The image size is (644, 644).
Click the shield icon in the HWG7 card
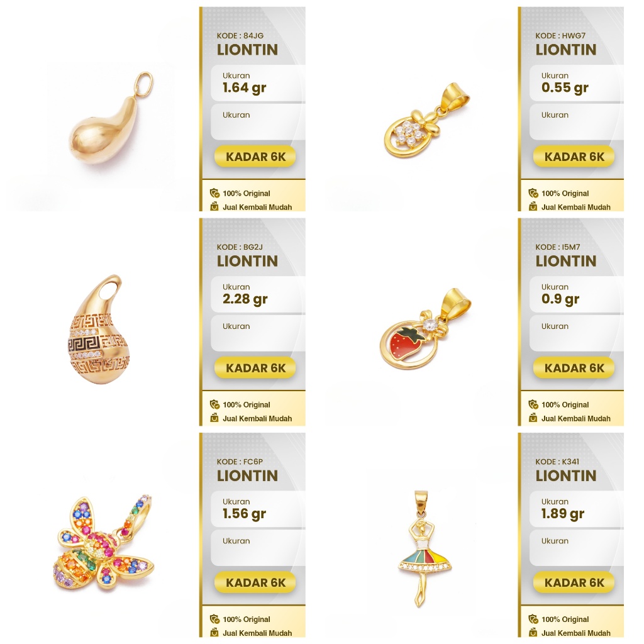click(x=533, y=193)
